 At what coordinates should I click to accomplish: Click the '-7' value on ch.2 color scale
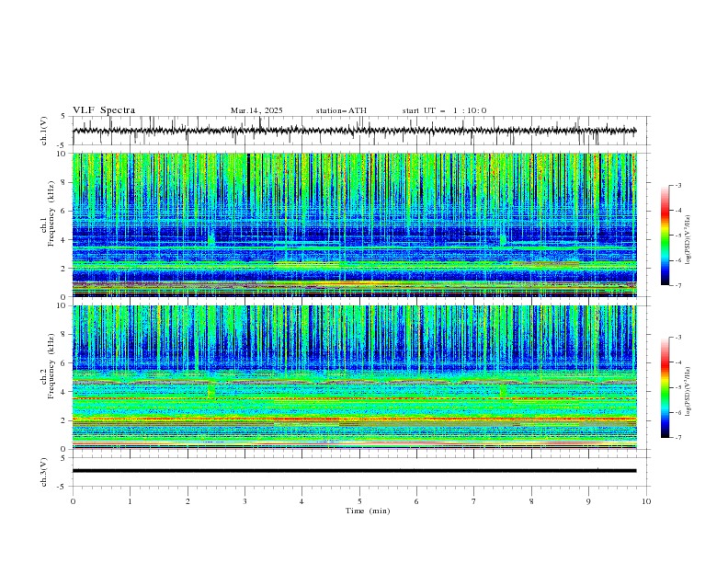click(x=677, y=438)
